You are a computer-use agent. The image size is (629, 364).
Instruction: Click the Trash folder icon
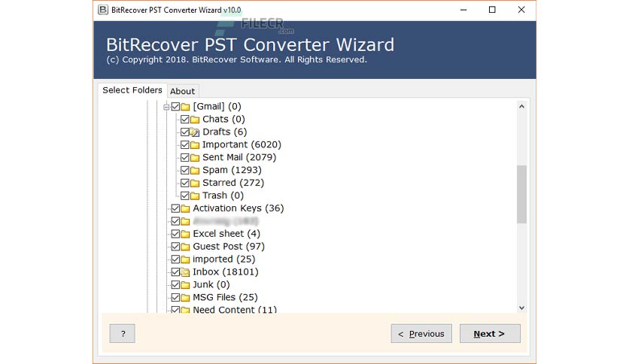[195, 196]
